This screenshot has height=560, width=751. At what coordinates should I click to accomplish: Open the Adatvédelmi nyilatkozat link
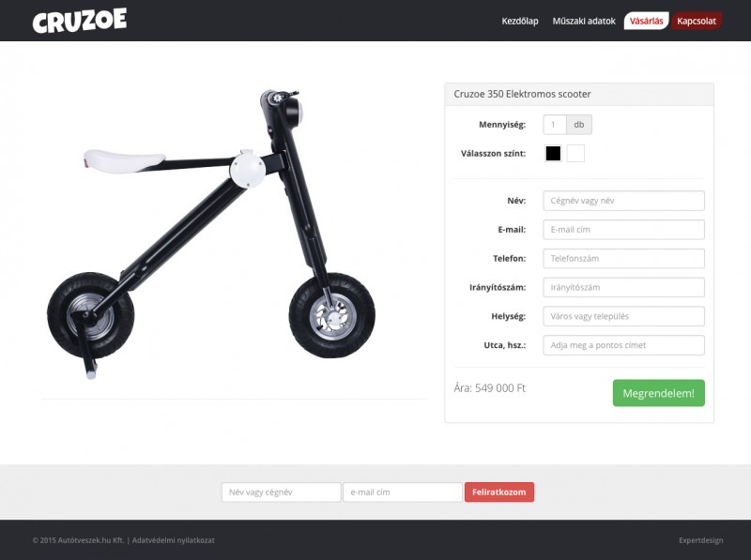tap(174, 540)
